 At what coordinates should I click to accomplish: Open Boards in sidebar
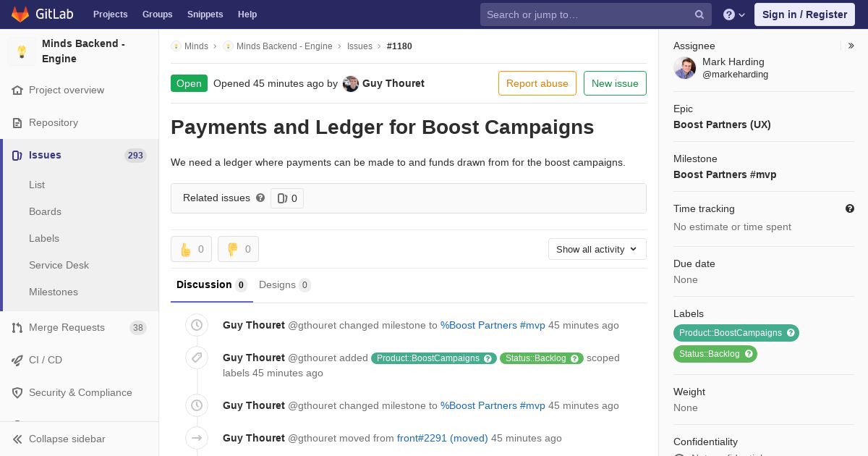45,211
